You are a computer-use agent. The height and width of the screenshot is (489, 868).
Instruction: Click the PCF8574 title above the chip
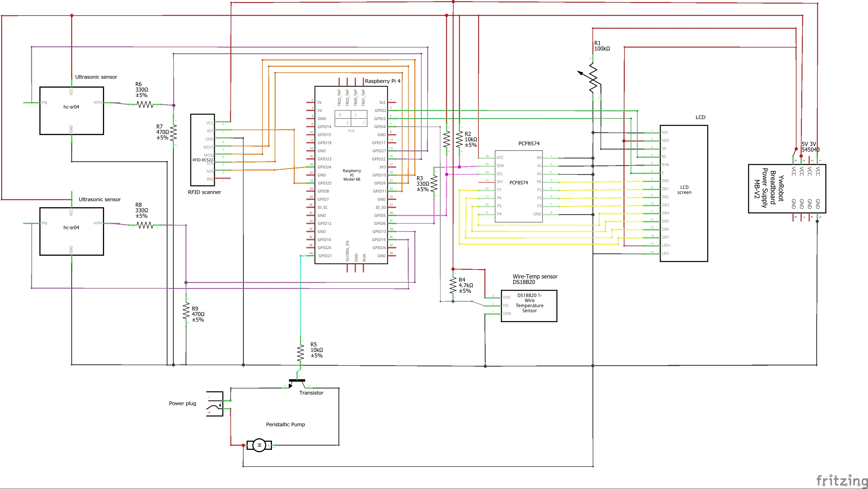pos(529,144)
